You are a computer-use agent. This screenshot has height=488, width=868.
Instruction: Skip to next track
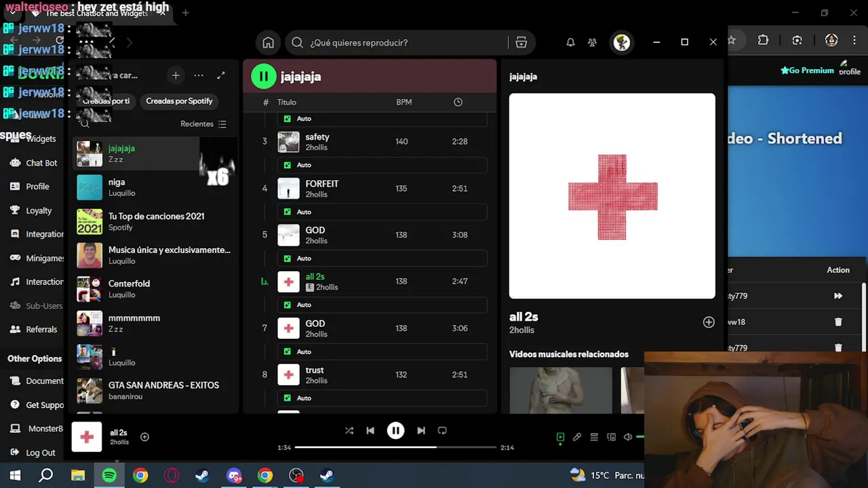tap(421, 430)
